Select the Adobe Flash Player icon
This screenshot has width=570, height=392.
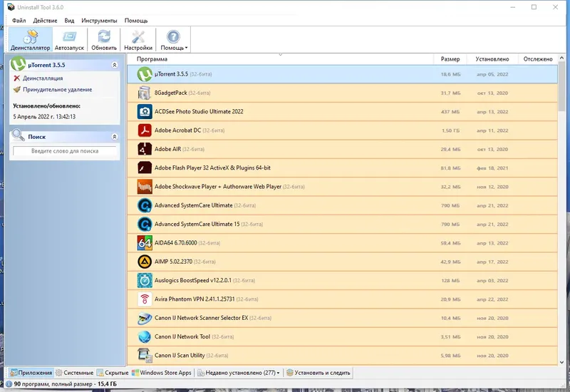pos(145,168)
